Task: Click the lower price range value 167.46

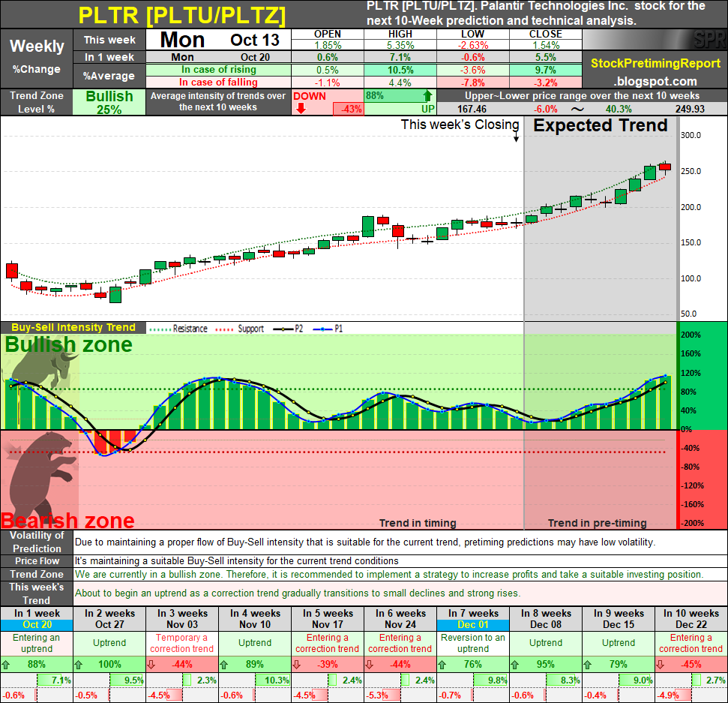Action: pyautogui.click(x=472, y=110)
